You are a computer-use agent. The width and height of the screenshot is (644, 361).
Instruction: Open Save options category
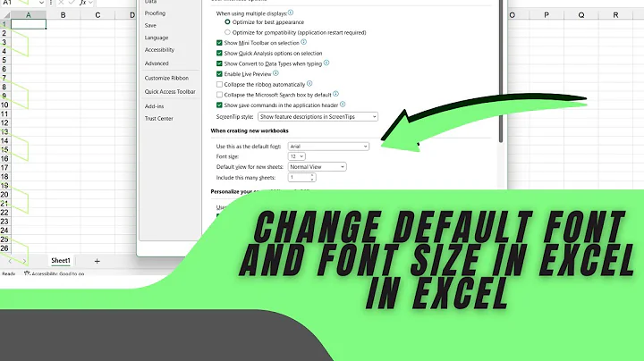pyautogui.click(x=150, y=25)
